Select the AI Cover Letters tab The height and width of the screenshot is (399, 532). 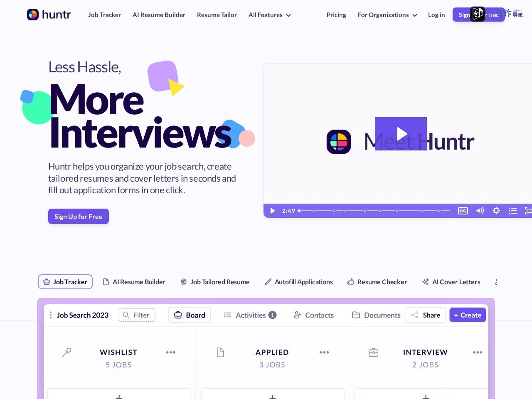click(451, 282)
